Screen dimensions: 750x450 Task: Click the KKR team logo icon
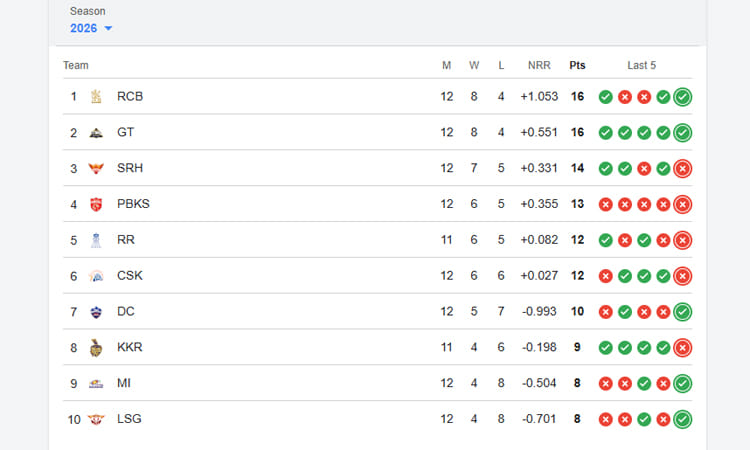96,348
